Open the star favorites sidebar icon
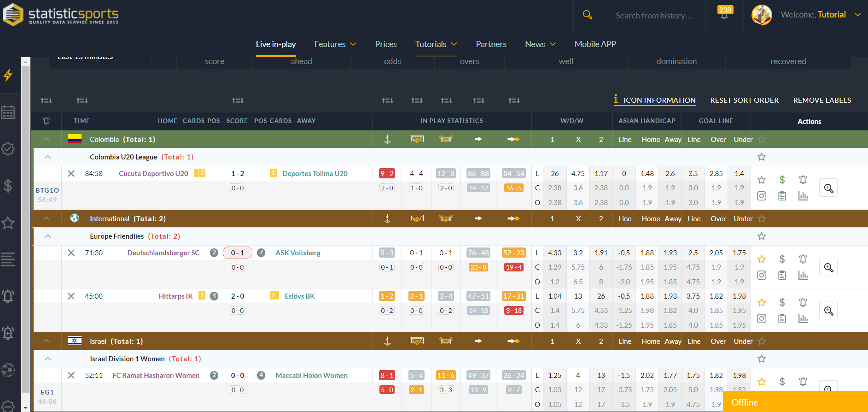 (x=8, y=223)
